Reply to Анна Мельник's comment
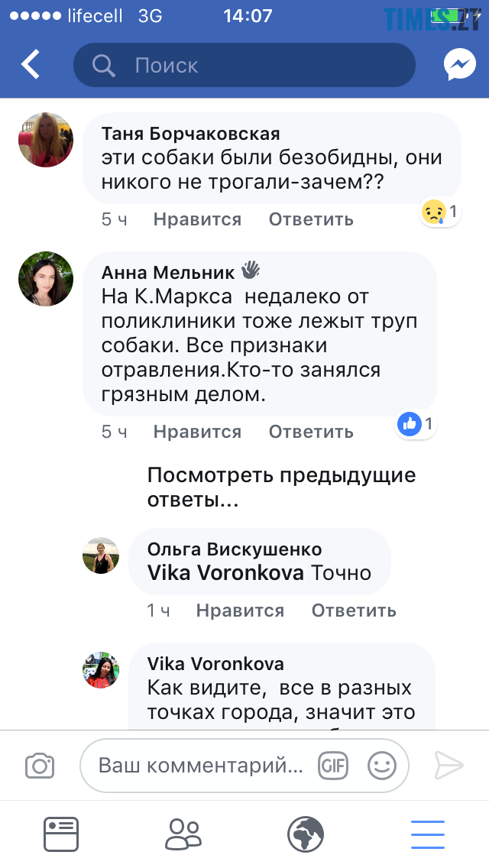This screenshot has height=868, width=489. pyautogui.click(x=311, y=432)
